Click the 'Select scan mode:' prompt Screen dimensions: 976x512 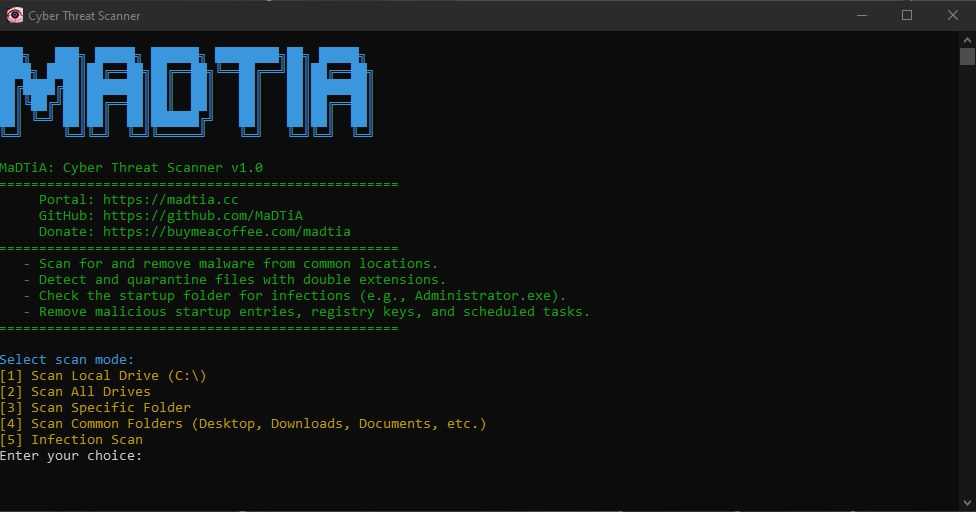[67, 360]
